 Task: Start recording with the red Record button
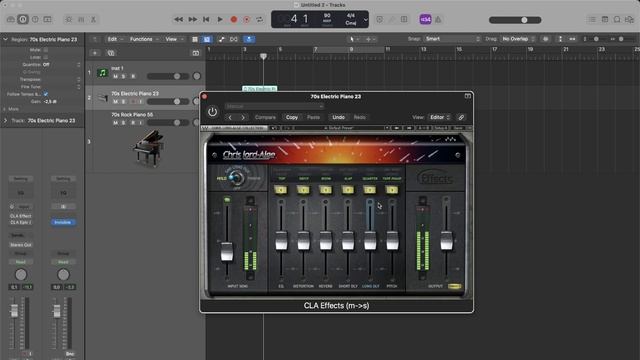[x=234, y=19]
